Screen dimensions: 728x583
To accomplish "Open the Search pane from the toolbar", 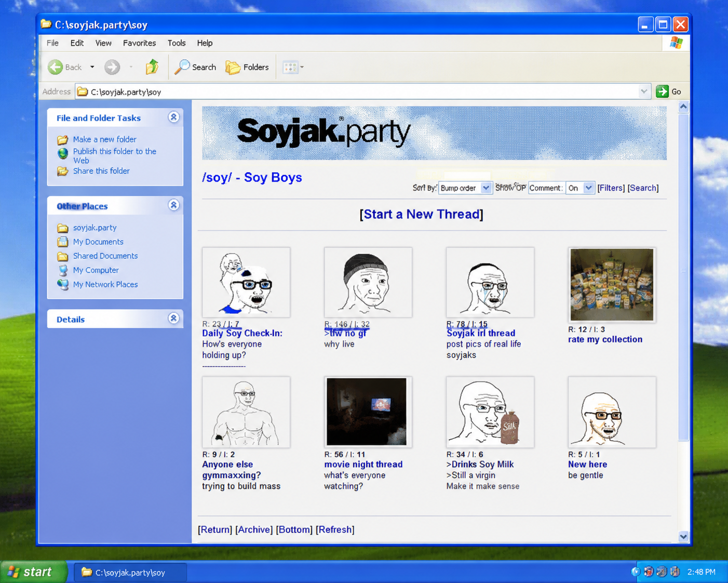I will tap(195, 67).
